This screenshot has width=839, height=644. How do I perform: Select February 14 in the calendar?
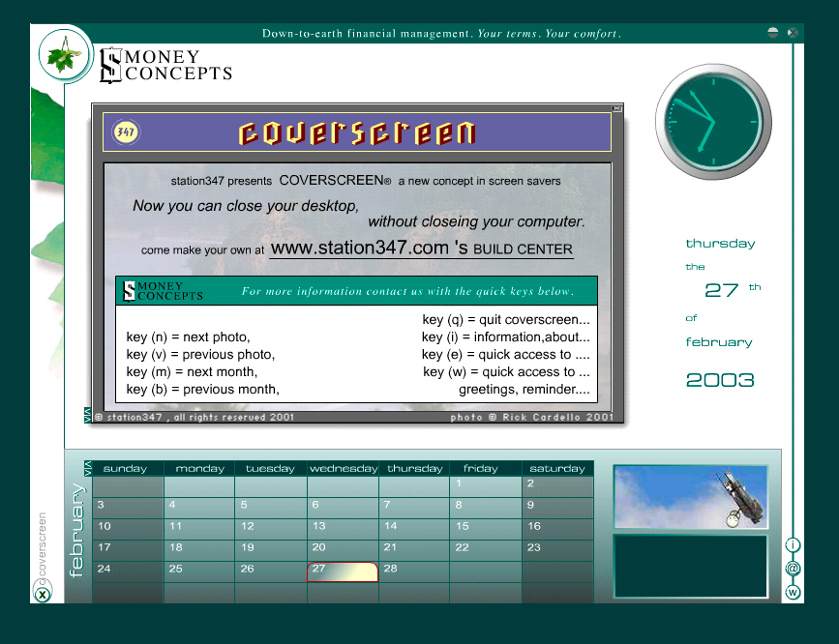413,529
